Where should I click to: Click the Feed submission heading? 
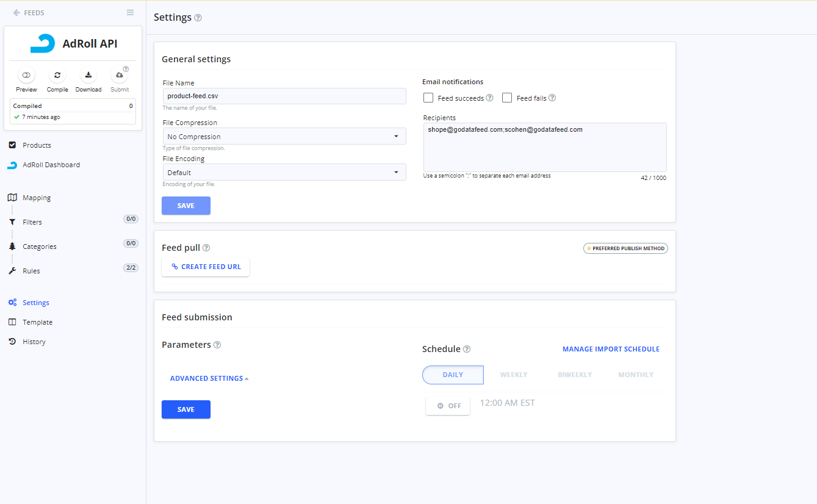tap(197, 317)
